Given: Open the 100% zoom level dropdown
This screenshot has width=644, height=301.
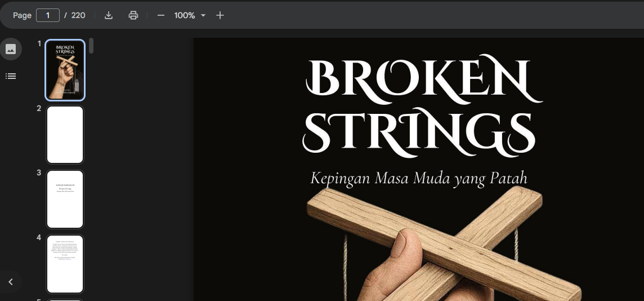Looking at the screenshot, I should pos(203,16).
